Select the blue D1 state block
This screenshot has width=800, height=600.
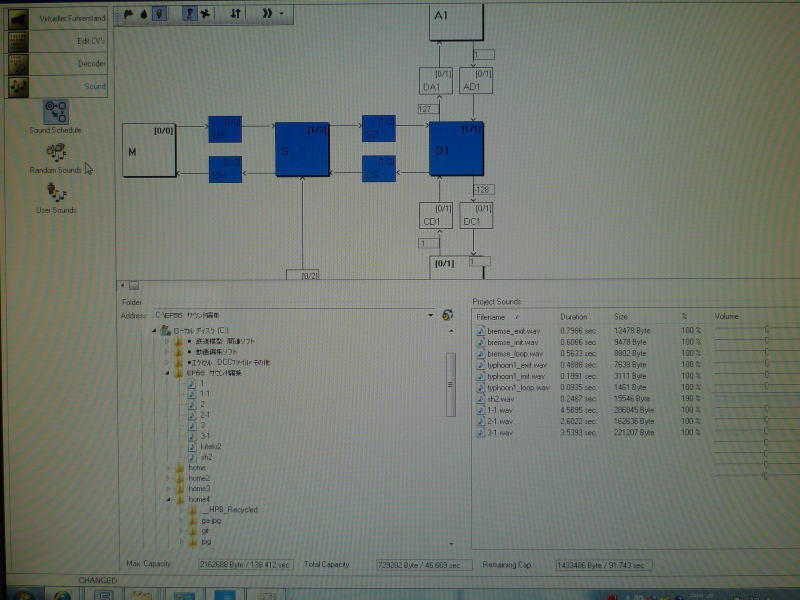click(x=456, y=148)
